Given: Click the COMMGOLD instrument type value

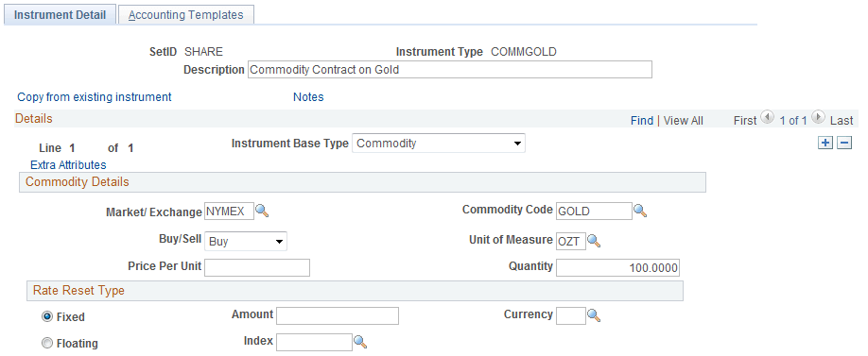Looking at the screenshot, I should point(524,52).
